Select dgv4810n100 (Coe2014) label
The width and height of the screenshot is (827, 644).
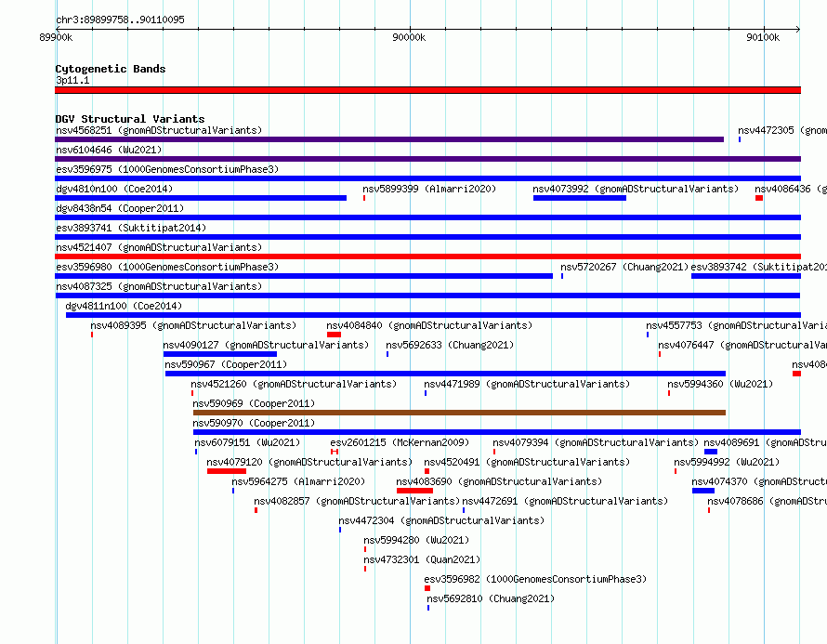pyautogui.click(x=114, y=189)
